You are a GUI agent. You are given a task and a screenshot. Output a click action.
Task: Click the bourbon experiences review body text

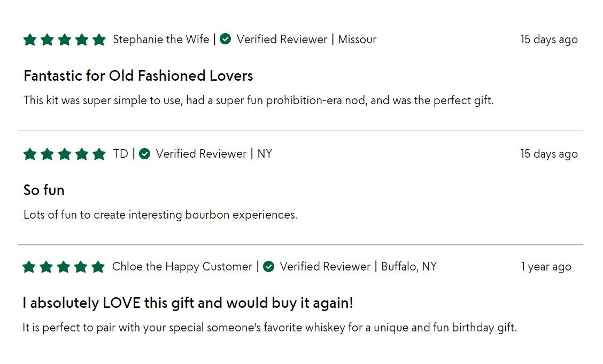[x=160, y=214]
